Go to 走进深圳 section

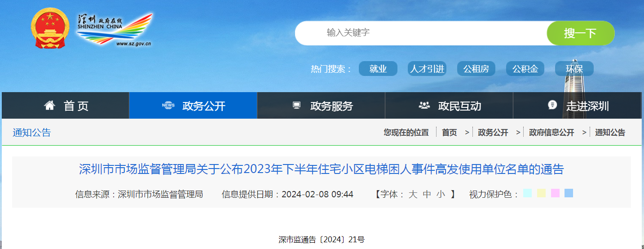click(x=587, y=106)
